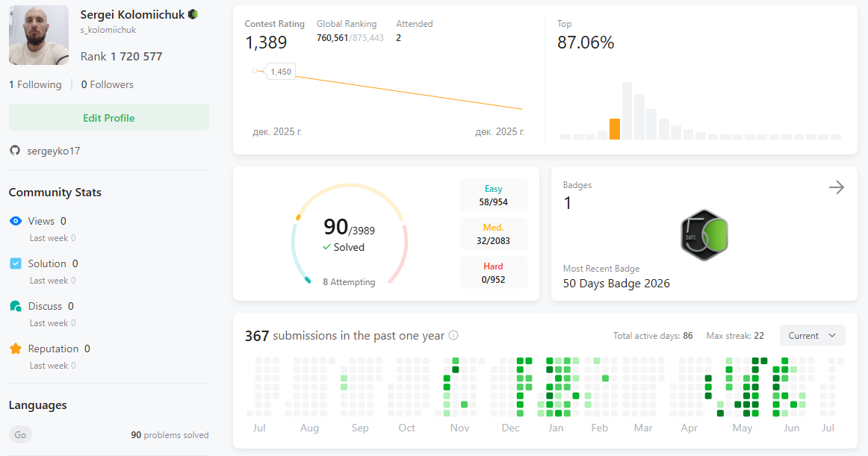Click the Go language tag

click(20, 434)
